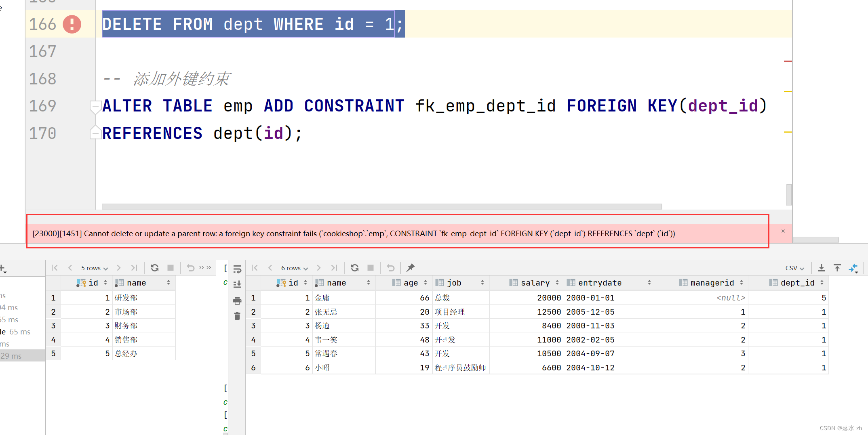The image size is (868, 435).
Task: Sort emp grid by managerid column arrows
Action: click(742, 283)
